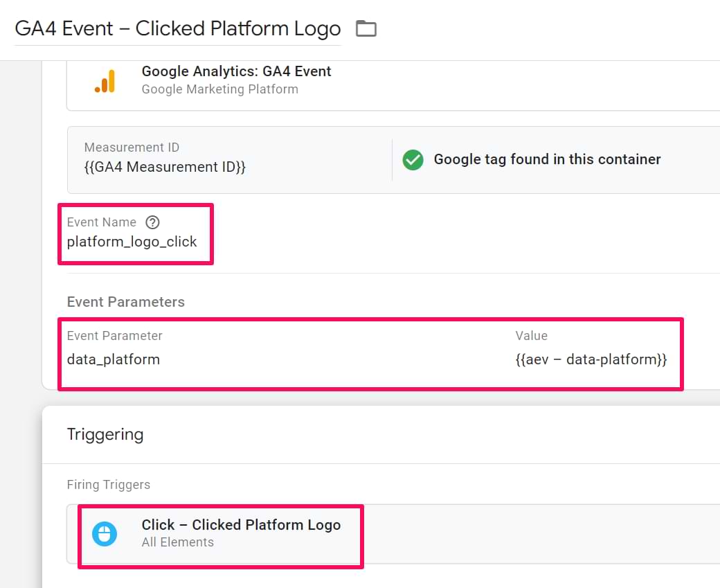Click the Google Marketing Platform subtitle
Image resolution: width=720 pixels, height=588 pixels.
(219, 89)
